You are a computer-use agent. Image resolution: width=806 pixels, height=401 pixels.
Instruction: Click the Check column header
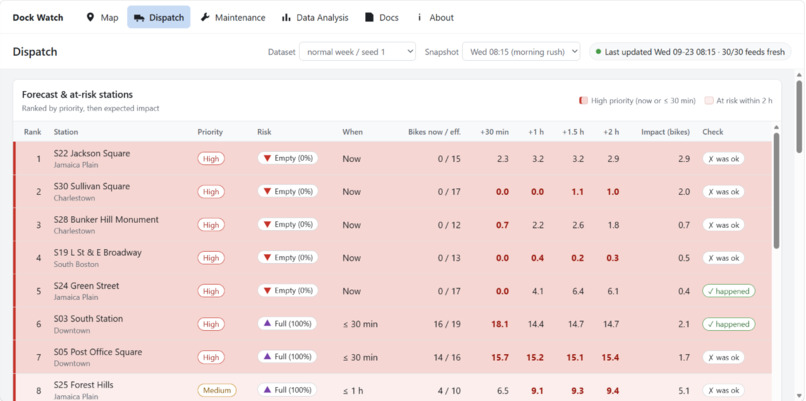713,132
